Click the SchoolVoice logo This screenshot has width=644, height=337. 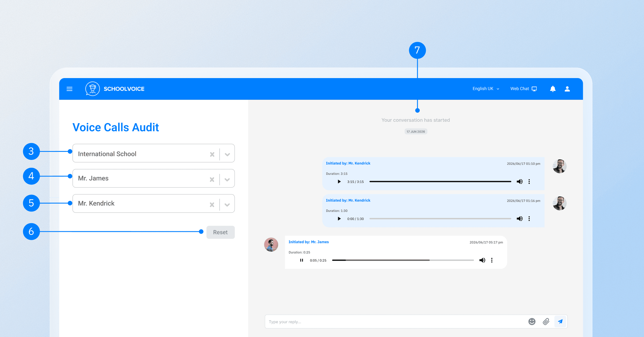click(x=115, y=89)
